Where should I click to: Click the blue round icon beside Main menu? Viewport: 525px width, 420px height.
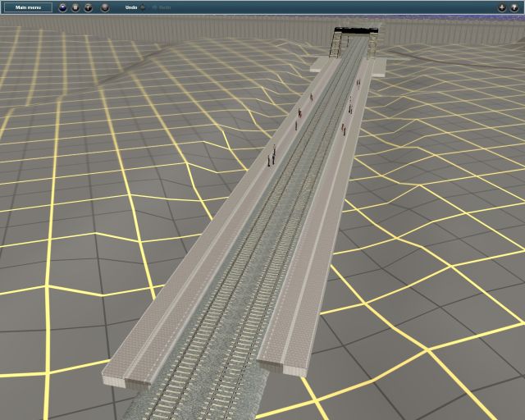(62, 7)
